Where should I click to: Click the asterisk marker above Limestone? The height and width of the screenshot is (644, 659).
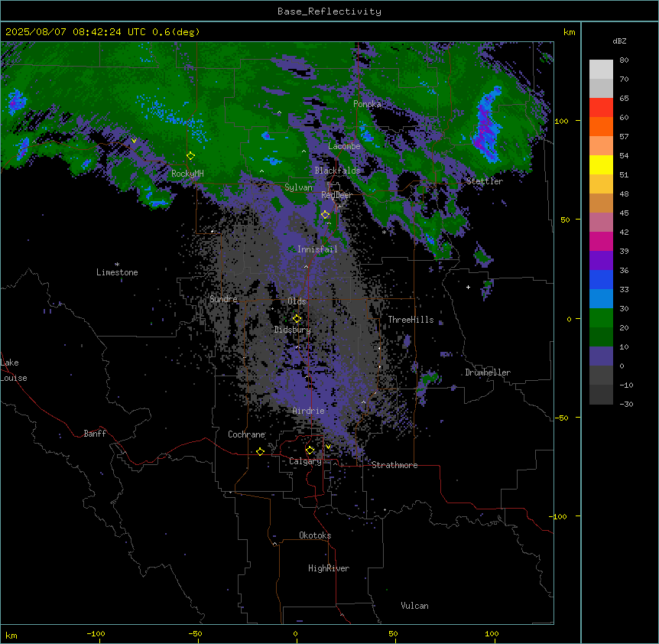[x=117, y=265]
